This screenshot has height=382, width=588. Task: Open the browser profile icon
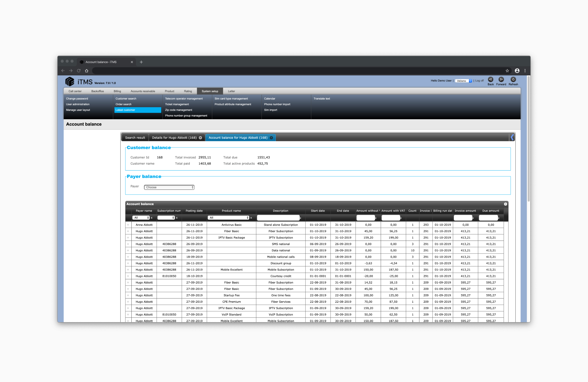517,71
